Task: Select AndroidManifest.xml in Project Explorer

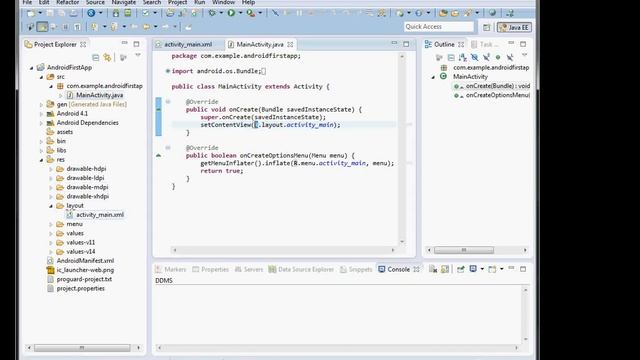Action: 85,261
